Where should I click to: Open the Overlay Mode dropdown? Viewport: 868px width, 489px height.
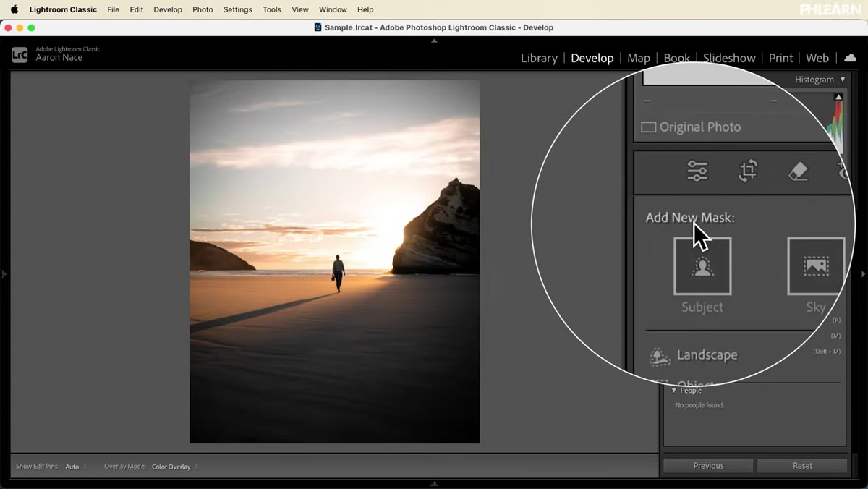(x=174, y=467)
